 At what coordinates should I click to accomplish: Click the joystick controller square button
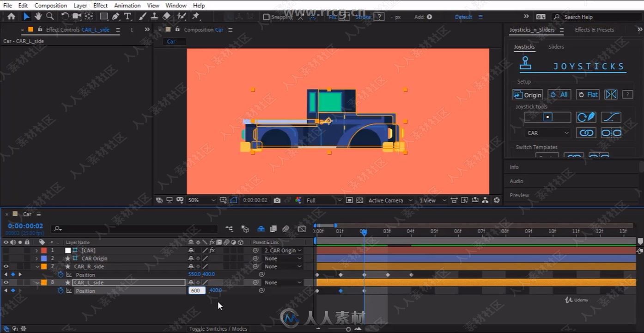click(547, 117)
